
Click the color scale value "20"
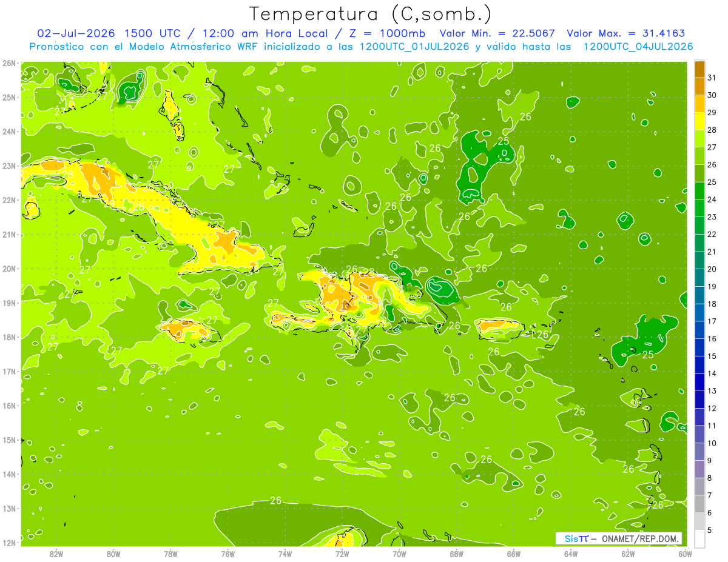click(x=712, y=269)
